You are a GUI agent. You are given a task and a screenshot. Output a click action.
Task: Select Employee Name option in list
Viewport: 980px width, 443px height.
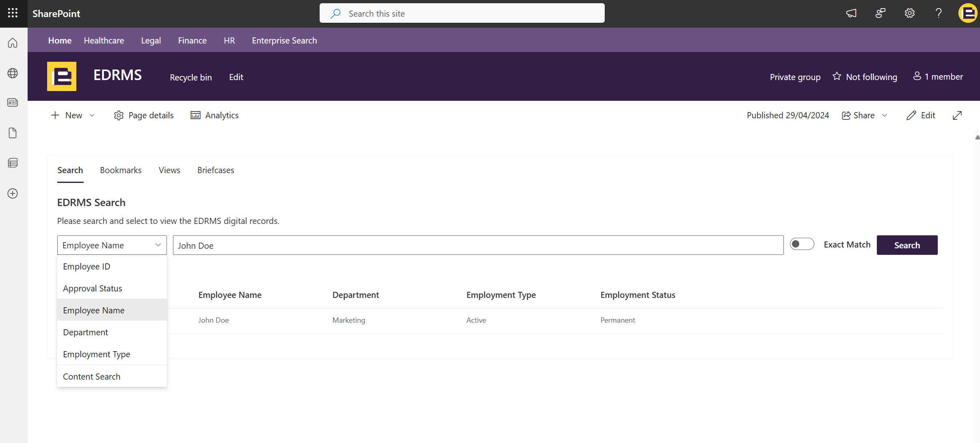pyautogui.click(x=112, y=310)
